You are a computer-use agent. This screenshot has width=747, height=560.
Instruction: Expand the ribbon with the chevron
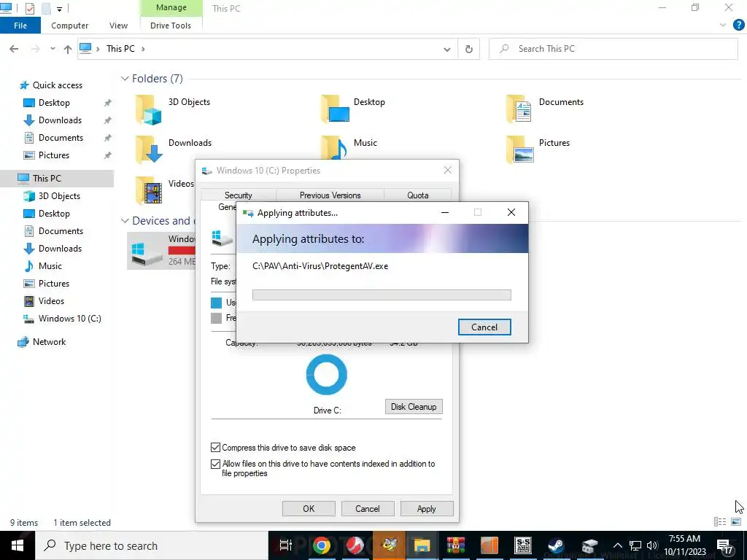point(723,25)
